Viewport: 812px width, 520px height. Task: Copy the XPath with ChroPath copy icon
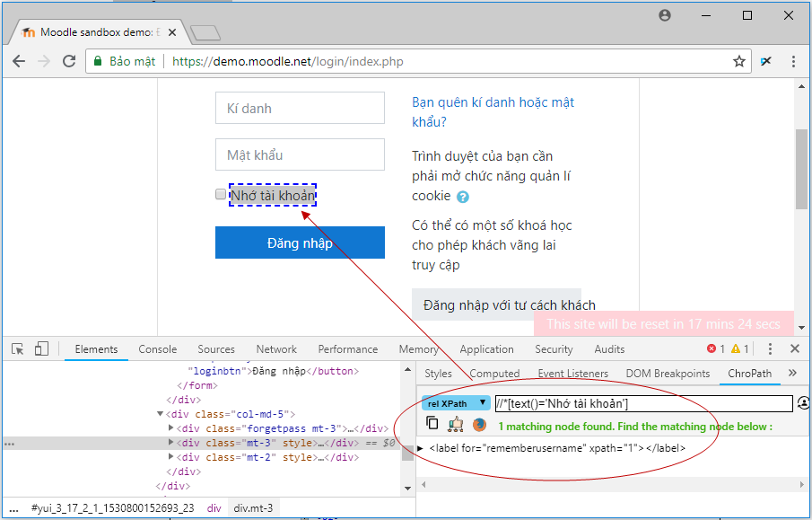[432, 424]
